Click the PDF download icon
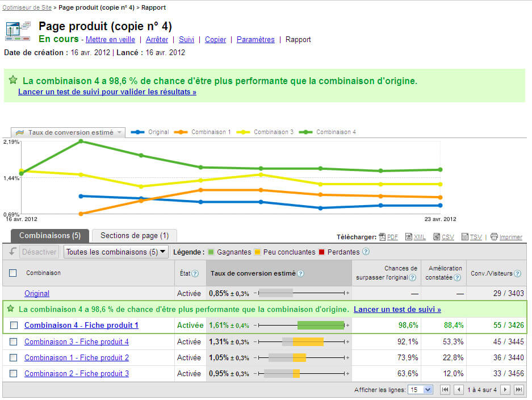The height and width of the screenshot is (400, 532). [382, 237]
